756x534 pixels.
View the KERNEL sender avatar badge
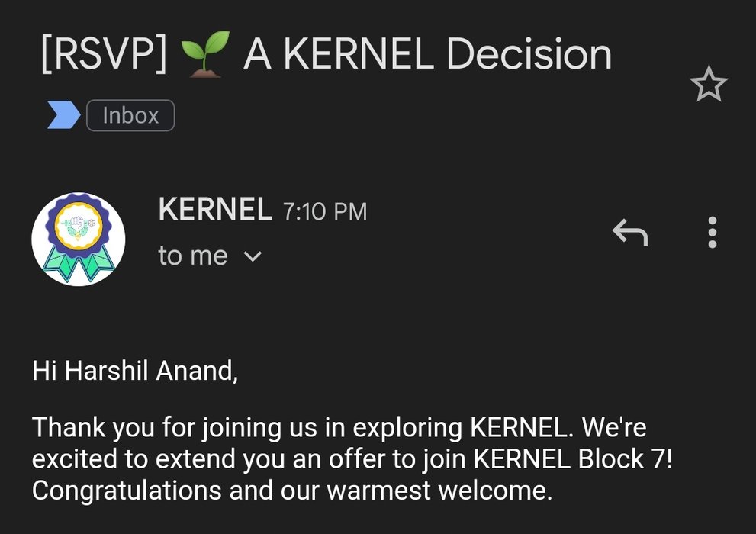[78, 239]
